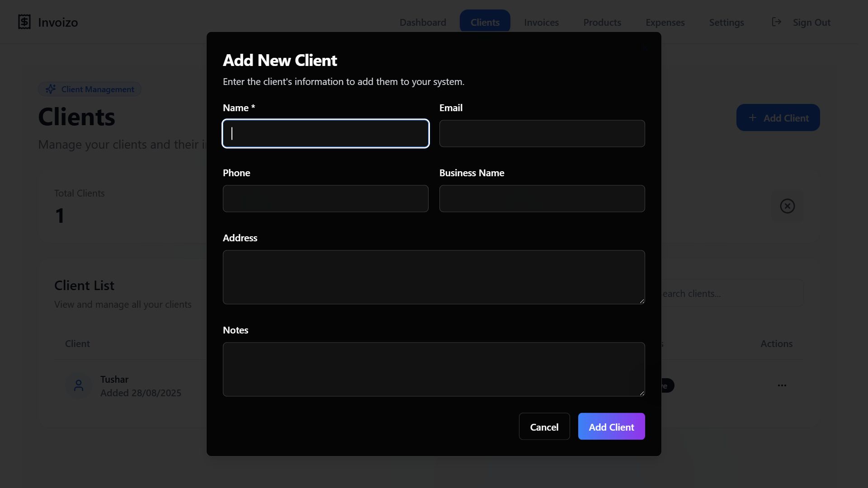Viewport: 868px width, 488px height.
Task: Click the Sign Out arrow icon
Action: pos(776,22)
